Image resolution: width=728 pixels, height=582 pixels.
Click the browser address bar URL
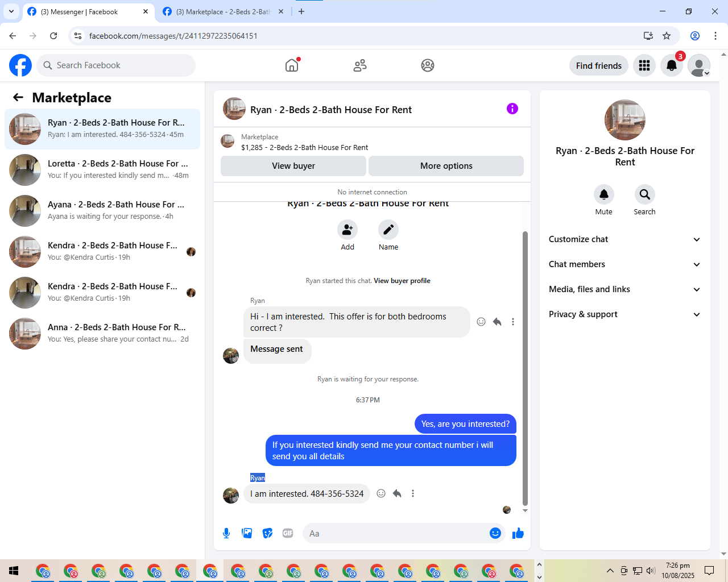tap(173, 36)
